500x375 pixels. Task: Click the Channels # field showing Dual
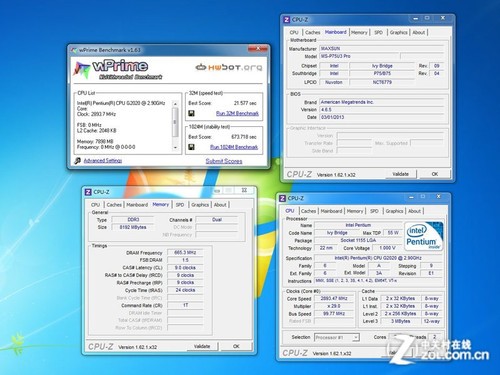pyautogui.click(x=217, y=220)
